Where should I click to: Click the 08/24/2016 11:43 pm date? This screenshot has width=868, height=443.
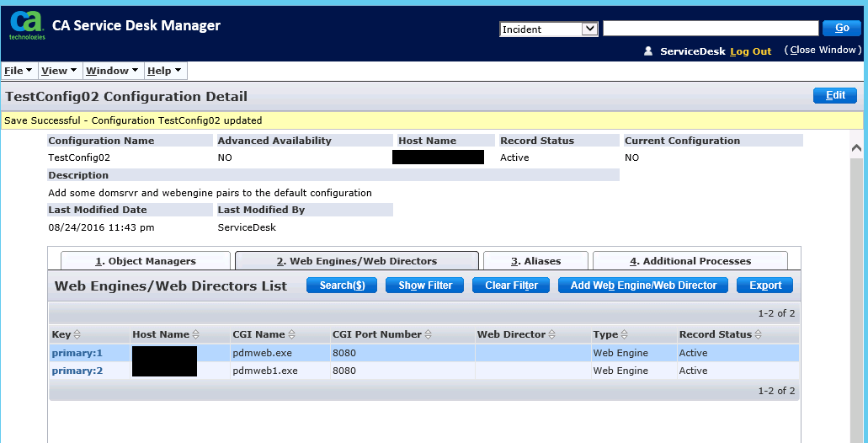[x=101, y=227]
